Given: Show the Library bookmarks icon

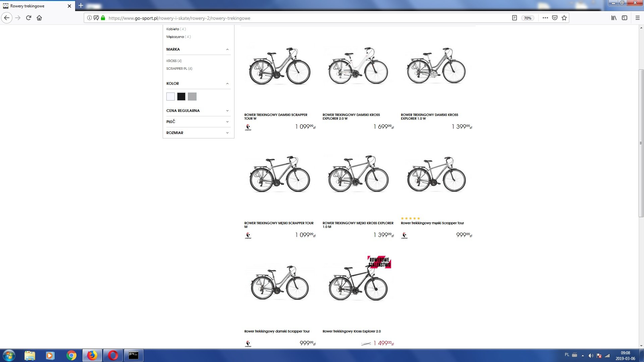Looking at the screenshot, I should click(613, 18).
